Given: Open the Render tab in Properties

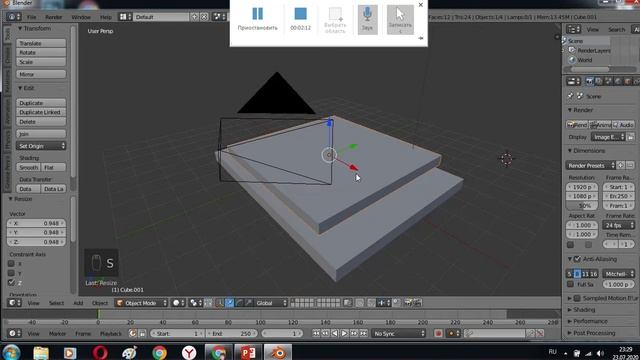Looking at the screenshot, I should click(x=589, y=82).
